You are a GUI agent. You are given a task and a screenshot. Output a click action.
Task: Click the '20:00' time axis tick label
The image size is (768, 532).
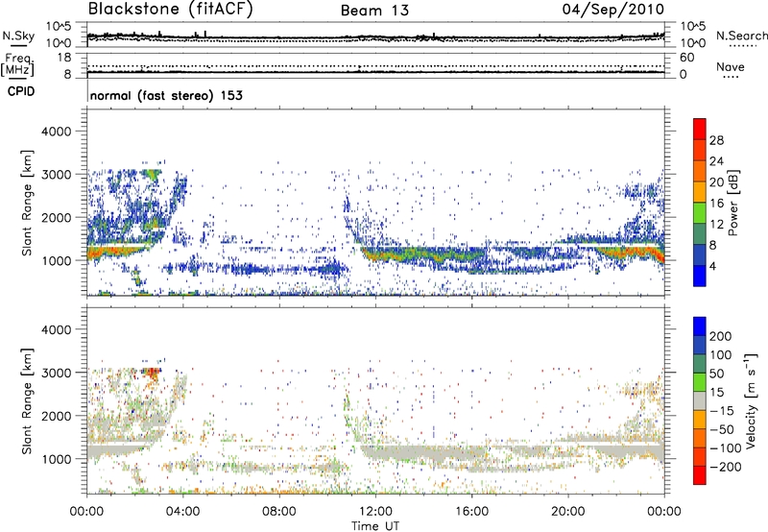click(x=568, y=512)
